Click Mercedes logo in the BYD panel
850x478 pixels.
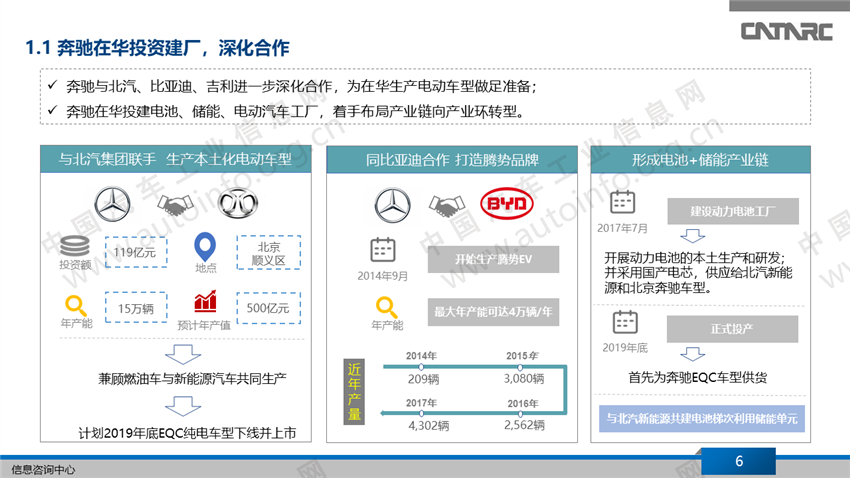tap(392, 205)
